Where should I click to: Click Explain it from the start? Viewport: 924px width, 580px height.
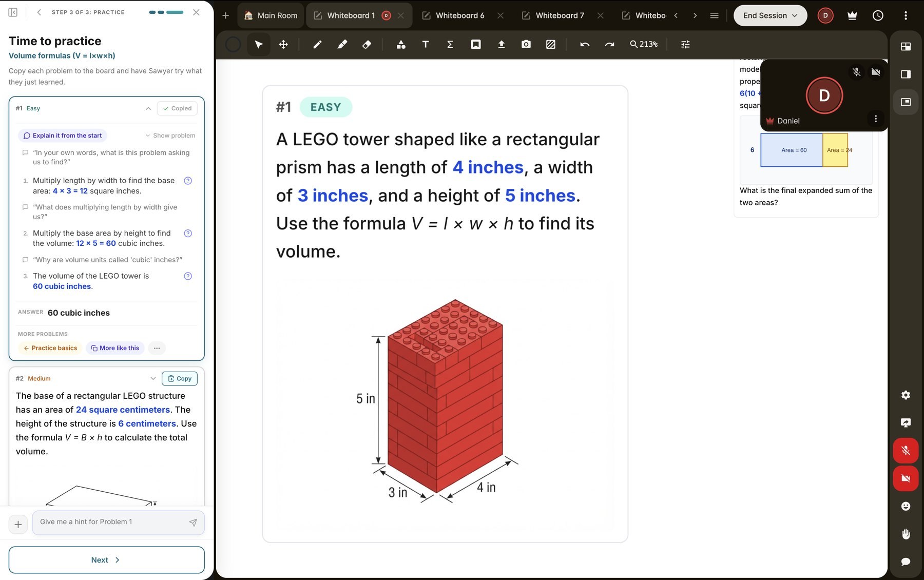coord(63,136)
